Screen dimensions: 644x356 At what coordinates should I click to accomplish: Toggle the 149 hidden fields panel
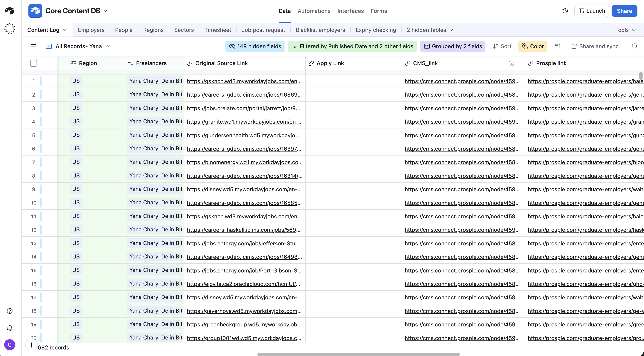(255, 46)
